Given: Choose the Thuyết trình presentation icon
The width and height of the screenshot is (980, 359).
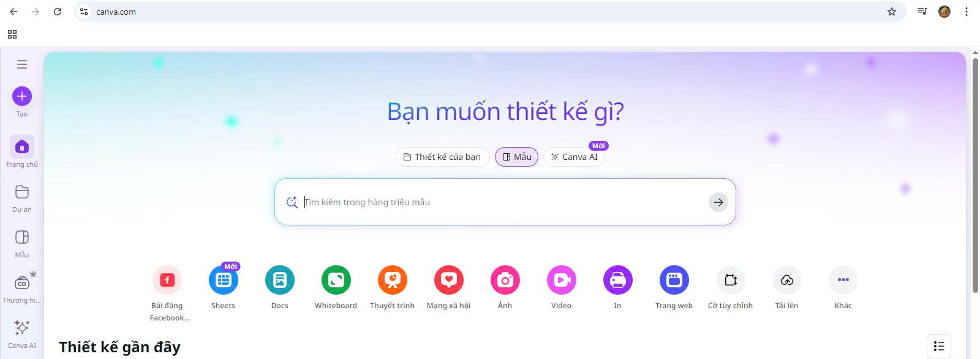Looking at the screenshot, I should (393, 280).
